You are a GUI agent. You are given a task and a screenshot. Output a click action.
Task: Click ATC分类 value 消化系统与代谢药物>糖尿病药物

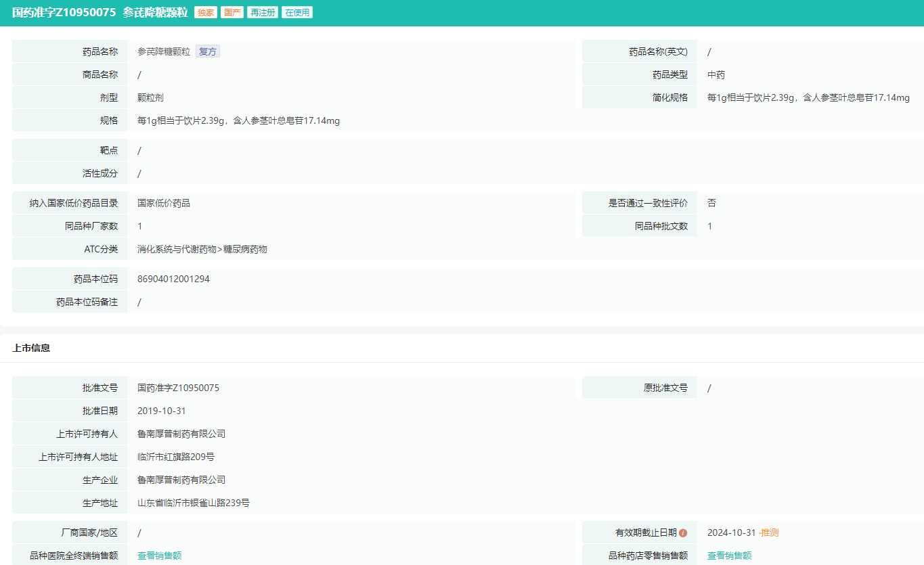(x=202, y=249)
